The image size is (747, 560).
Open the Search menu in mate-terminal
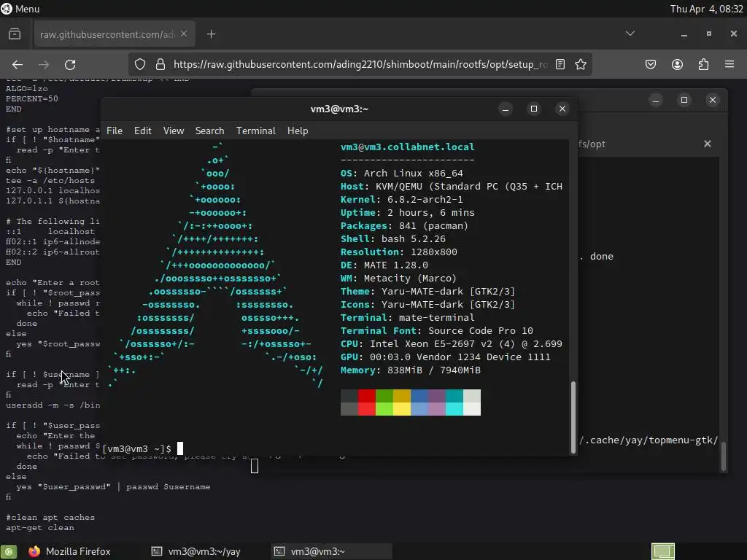click(209, 131)
